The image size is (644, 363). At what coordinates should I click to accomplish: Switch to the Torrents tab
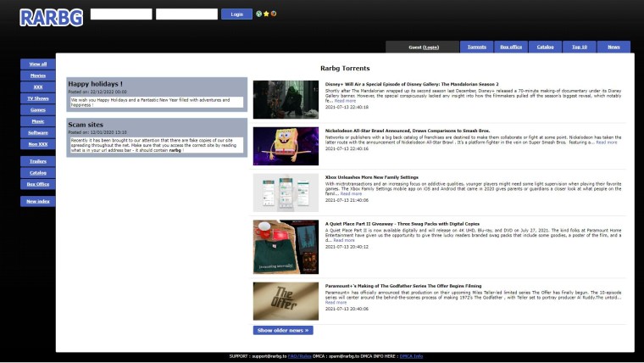coord(477,47)
